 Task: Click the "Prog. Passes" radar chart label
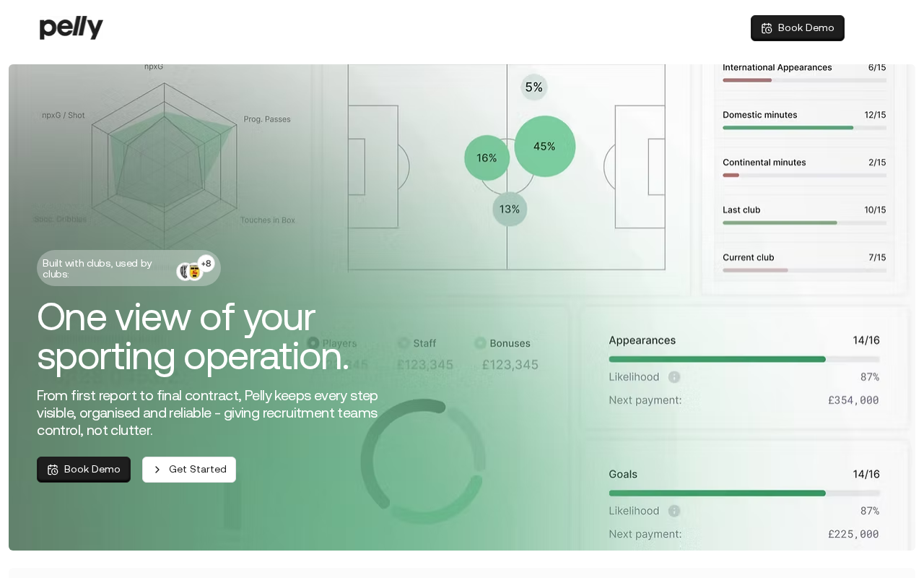point(267,119)
